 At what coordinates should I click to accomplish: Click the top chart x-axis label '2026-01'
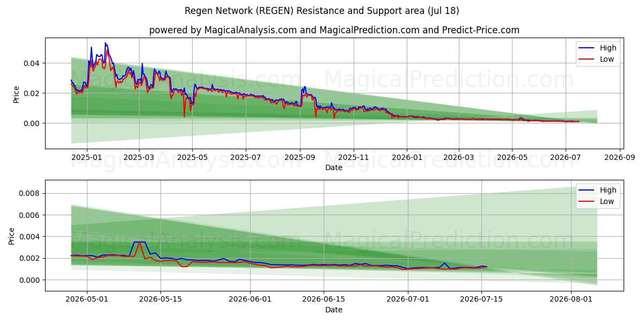click(x=407, y=158)
